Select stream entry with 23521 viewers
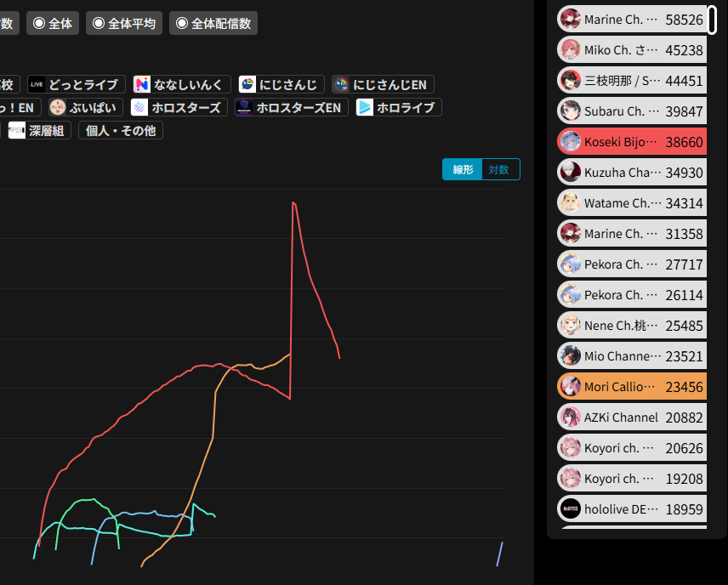Screen dimensions: 728x585 pos(632,356)
